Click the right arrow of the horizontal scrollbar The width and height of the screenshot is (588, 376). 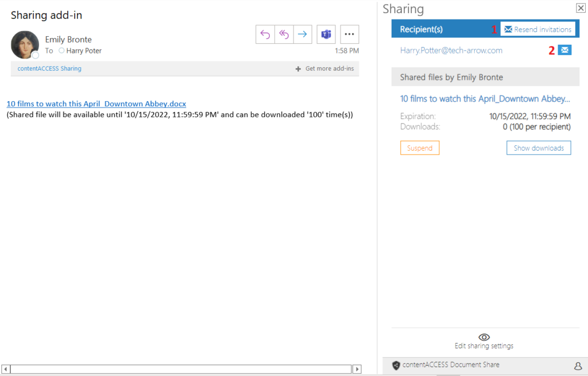[357, 369]
